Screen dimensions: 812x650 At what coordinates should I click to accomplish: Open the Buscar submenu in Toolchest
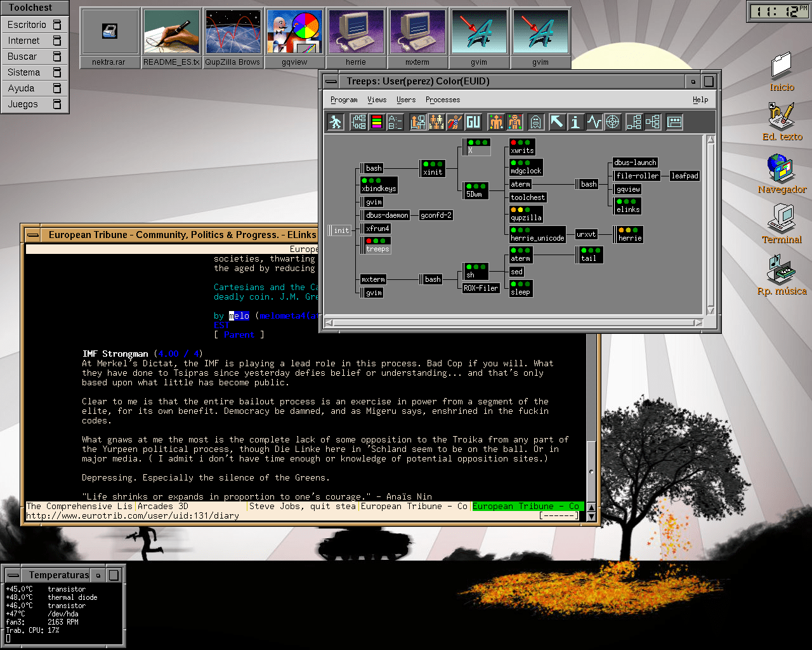click(x=35, y=56)
